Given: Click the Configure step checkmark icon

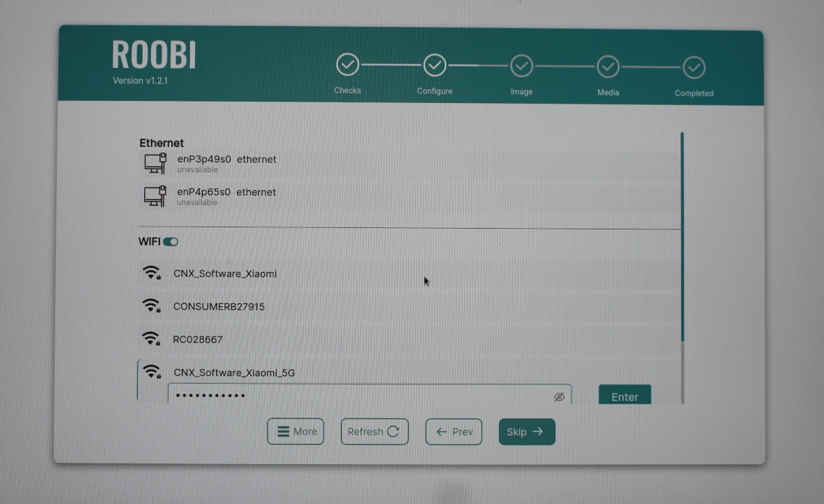Looking at the screenshot, I should (x=434, y=65).
